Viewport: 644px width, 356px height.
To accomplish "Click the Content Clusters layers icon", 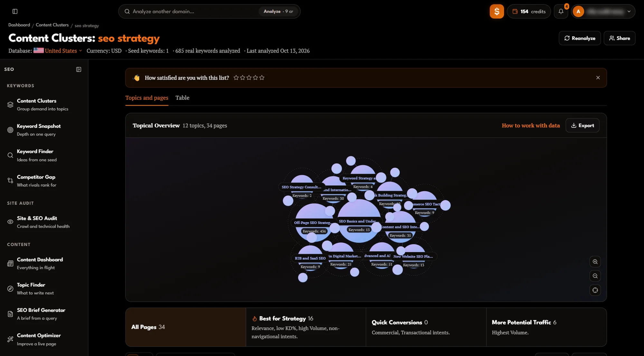I will (x=10, y=105).
